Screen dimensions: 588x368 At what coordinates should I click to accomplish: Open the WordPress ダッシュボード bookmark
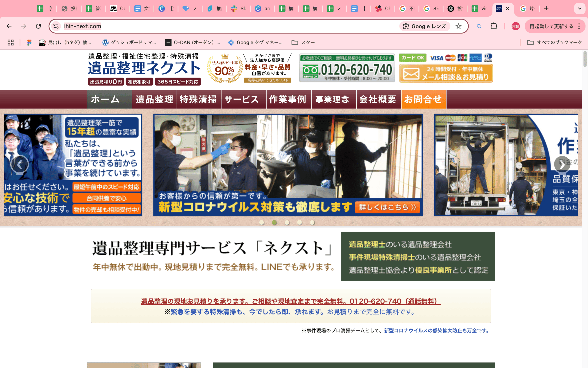pyautogui.click(x=129, y=43)
